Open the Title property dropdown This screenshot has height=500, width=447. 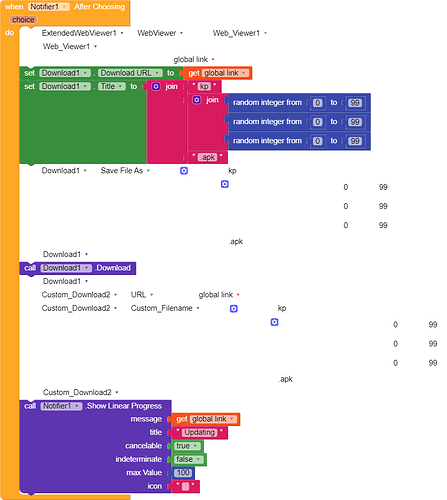[x=112, y=86]
